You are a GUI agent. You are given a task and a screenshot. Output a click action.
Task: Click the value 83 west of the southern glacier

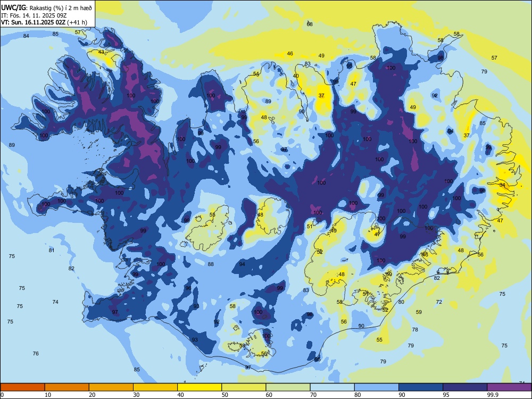point(306,290)
